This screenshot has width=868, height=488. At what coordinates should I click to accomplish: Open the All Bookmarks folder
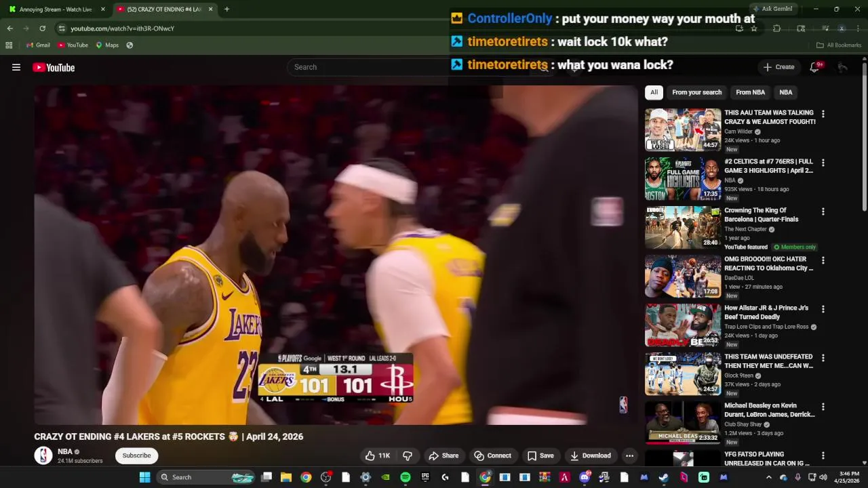point(839,45)
